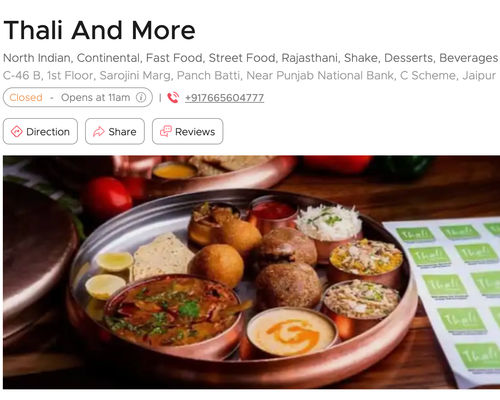Open the Direction button
Image resolution: width=500 pixels, height=400 pixels.
click(40, 131)
